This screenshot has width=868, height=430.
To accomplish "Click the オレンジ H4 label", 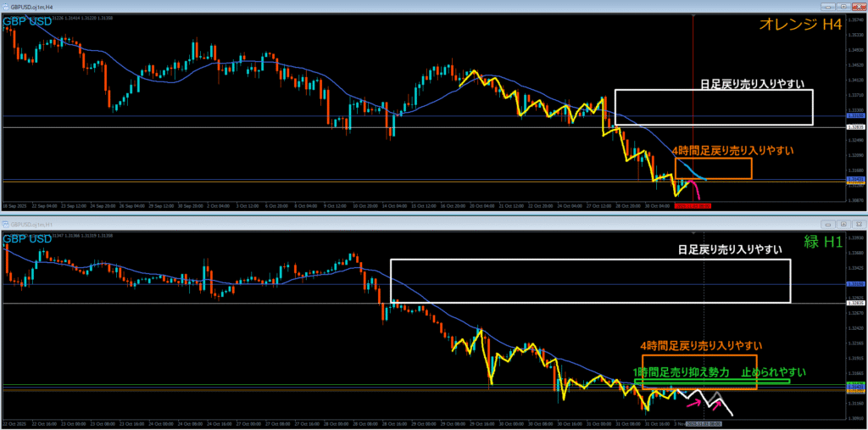I will click(801, 26).
